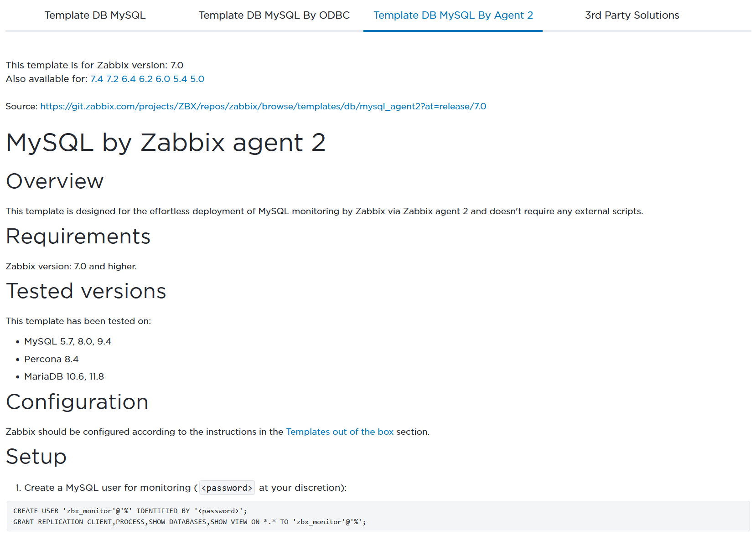Go to the 3rd Party Solutions tab

click(632, 15)
